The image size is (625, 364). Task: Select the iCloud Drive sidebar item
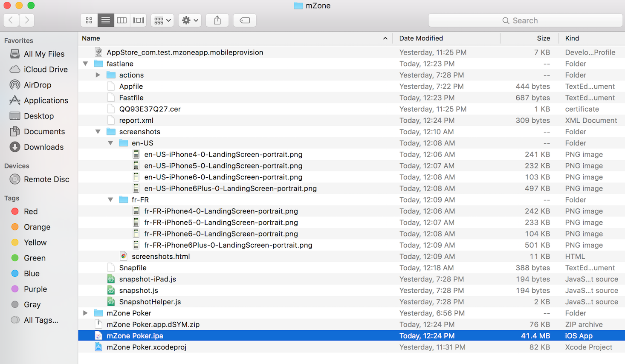click(46, 69)
